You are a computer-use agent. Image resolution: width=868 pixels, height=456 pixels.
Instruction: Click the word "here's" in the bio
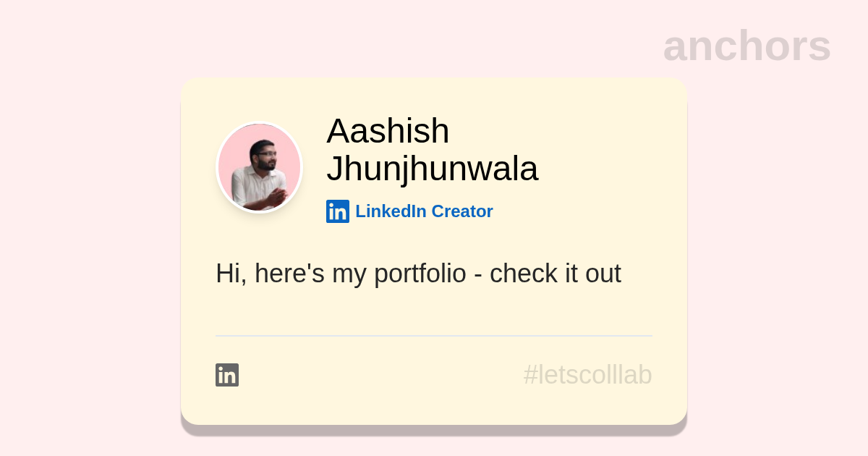[289, 274]
